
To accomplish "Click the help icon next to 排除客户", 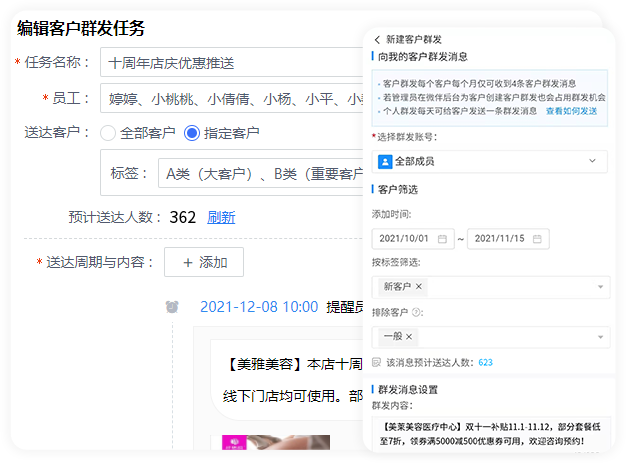I will click(x=418, y=312).
